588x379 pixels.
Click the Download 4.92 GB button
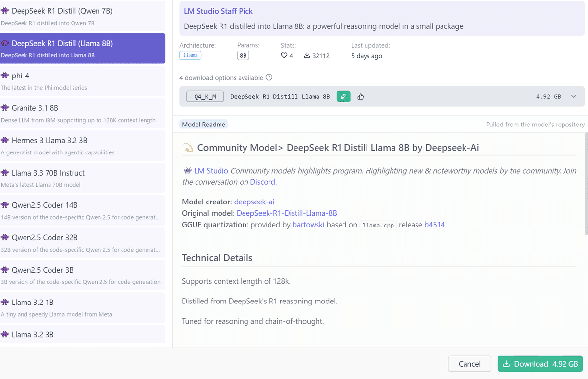click(x=540, y=364)
